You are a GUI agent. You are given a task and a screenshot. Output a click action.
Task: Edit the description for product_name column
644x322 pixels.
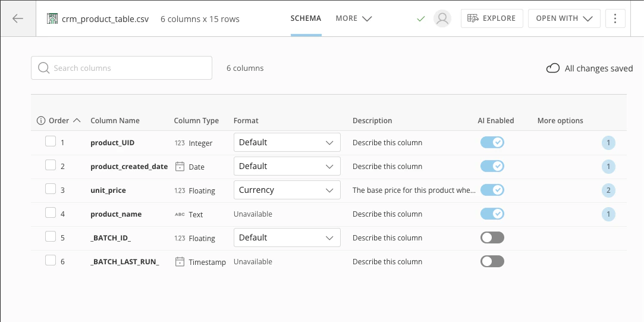click(x=387, y=214)
